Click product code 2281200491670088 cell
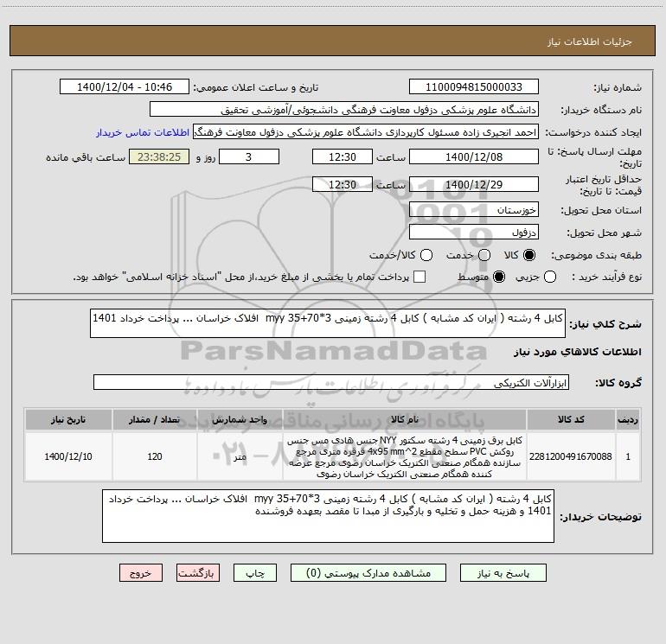The image size is (666, 644). point(571,456)
